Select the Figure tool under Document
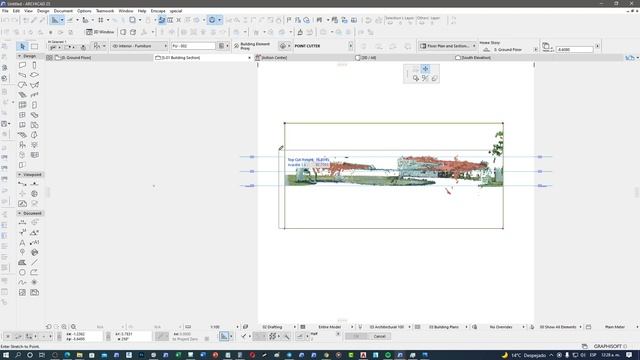 click(x=22, y=292)
